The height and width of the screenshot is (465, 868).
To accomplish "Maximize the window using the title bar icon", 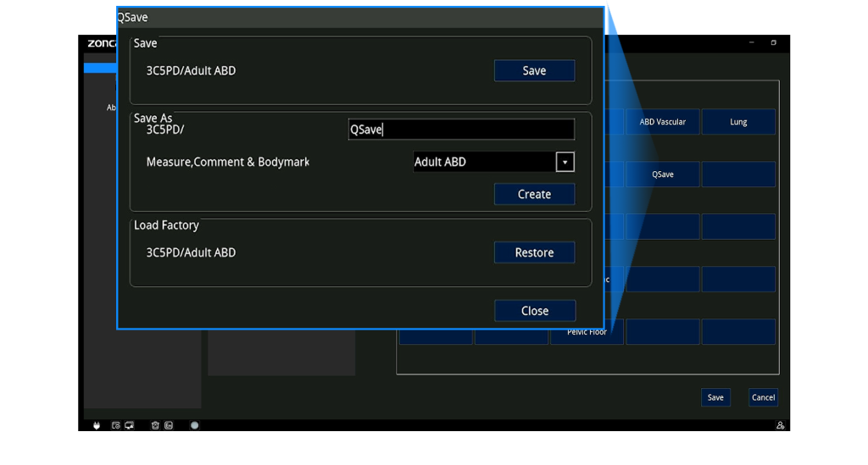I will [773, 42].
